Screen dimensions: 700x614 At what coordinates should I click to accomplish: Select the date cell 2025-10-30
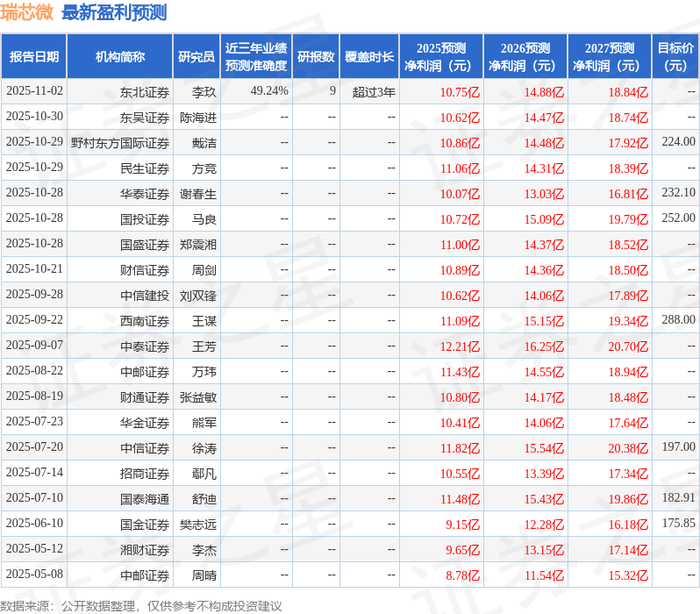pyautogui.click(x=34, y=117)
